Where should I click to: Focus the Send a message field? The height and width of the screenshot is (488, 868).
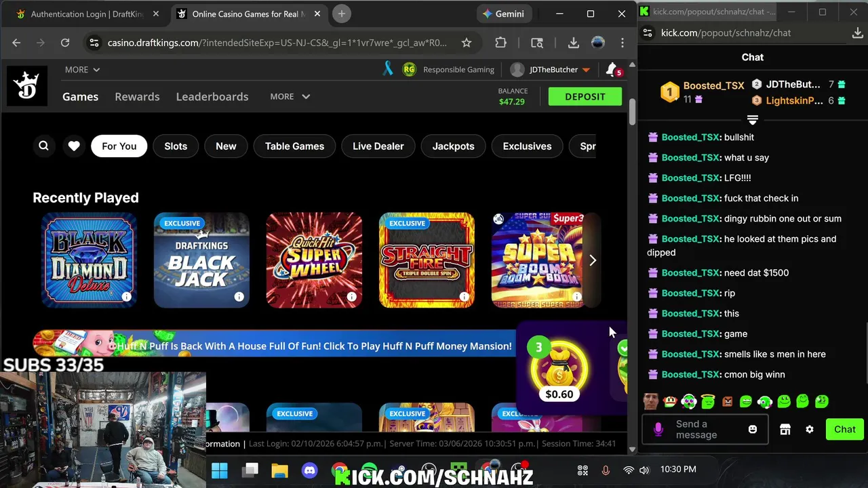click(x=705, y=430)
